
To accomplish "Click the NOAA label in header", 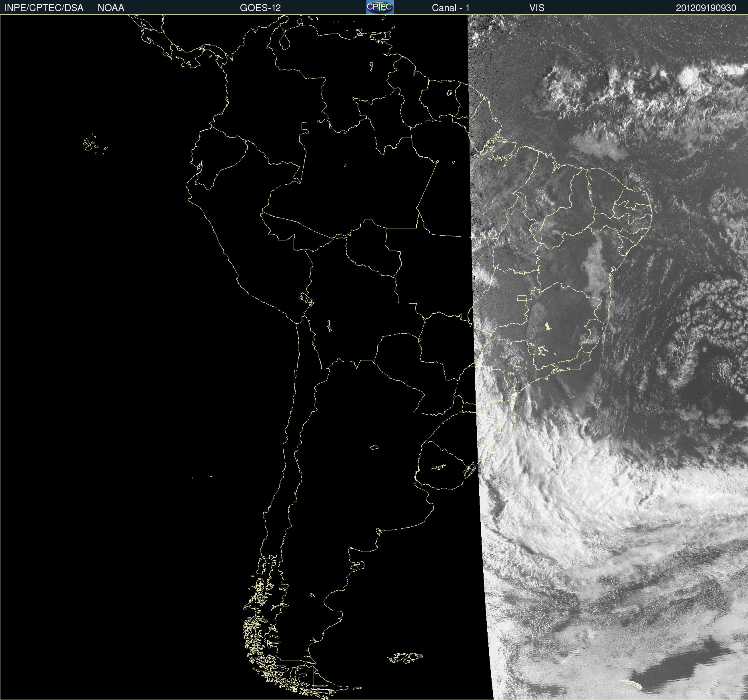I will coord(111,8).
